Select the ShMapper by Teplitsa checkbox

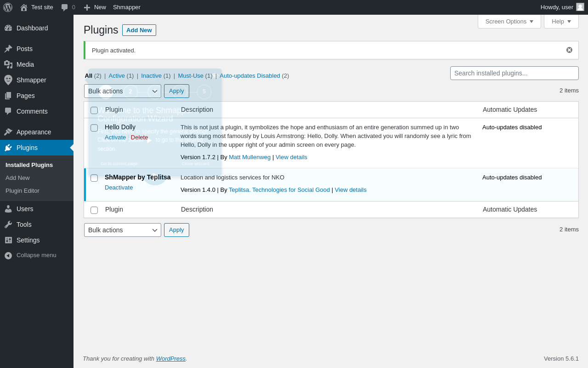tap(94, 178)
